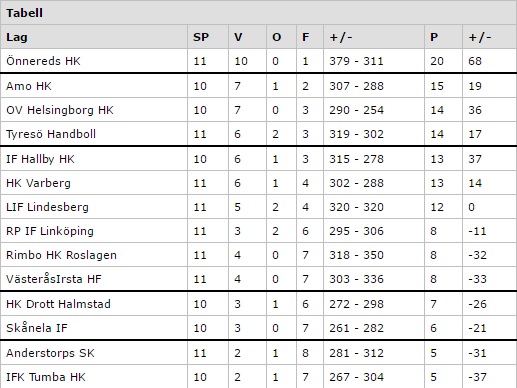Screen dimensions: 517x388
Task: Click VästeråsIrsta HF team name
Action: (54, 279)
